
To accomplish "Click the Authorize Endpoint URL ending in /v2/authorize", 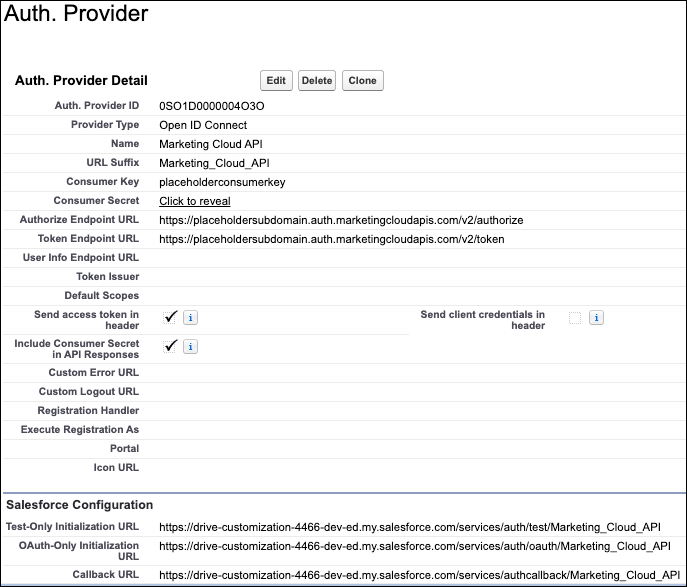I will tap(341, 220).
